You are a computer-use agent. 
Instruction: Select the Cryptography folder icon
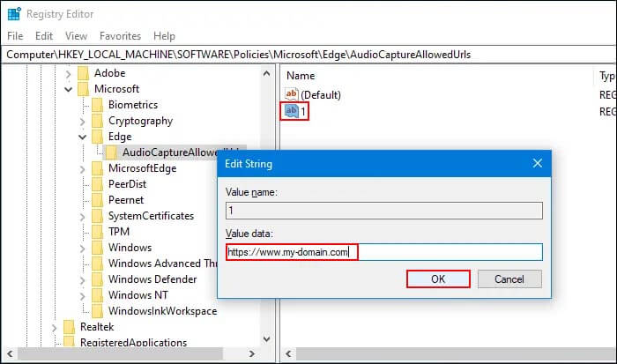[97, 121]
